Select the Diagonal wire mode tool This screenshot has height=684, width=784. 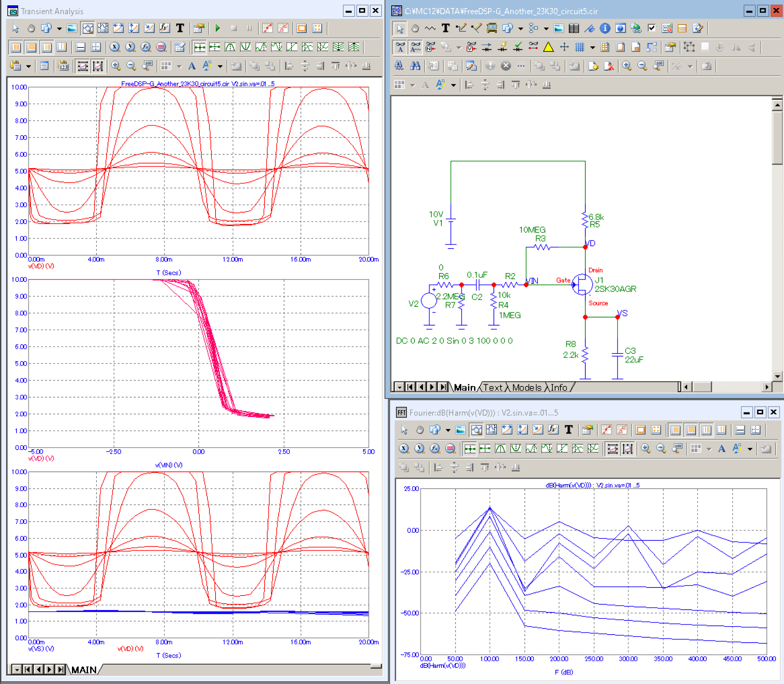477,28
